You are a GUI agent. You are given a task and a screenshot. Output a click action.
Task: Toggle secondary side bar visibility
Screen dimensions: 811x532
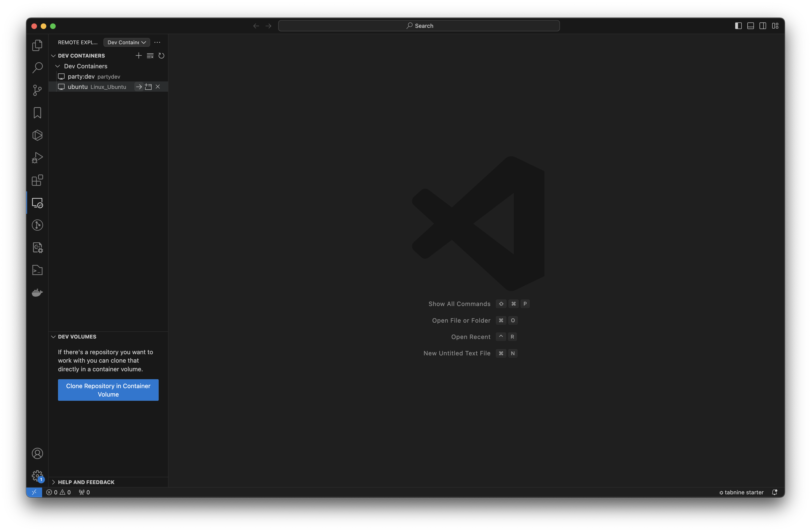pos(763,26)
